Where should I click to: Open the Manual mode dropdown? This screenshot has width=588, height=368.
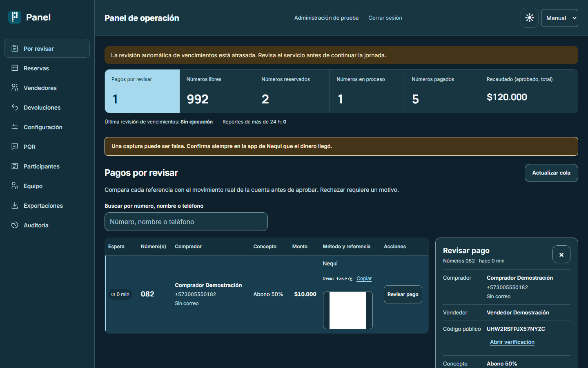(559, 18)
